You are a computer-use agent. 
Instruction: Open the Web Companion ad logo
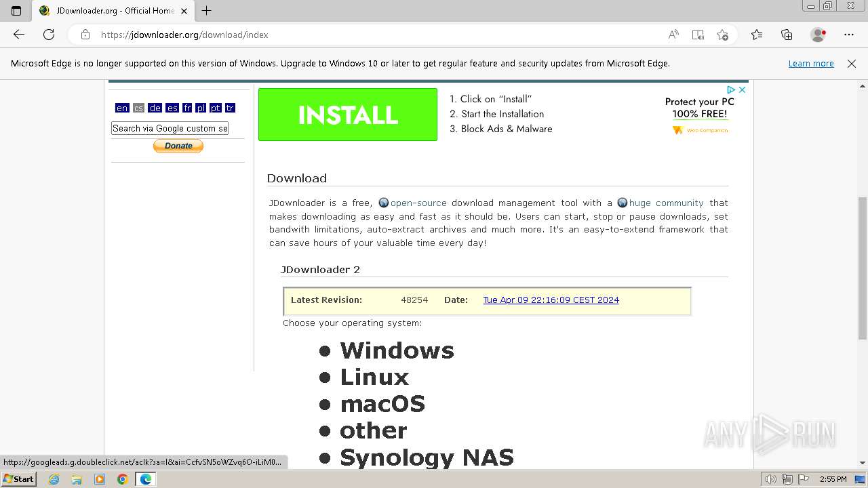700,130
